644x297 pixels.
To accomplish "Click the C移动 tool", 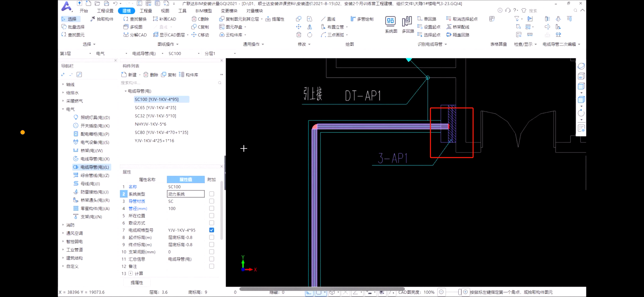I will 200,35.
